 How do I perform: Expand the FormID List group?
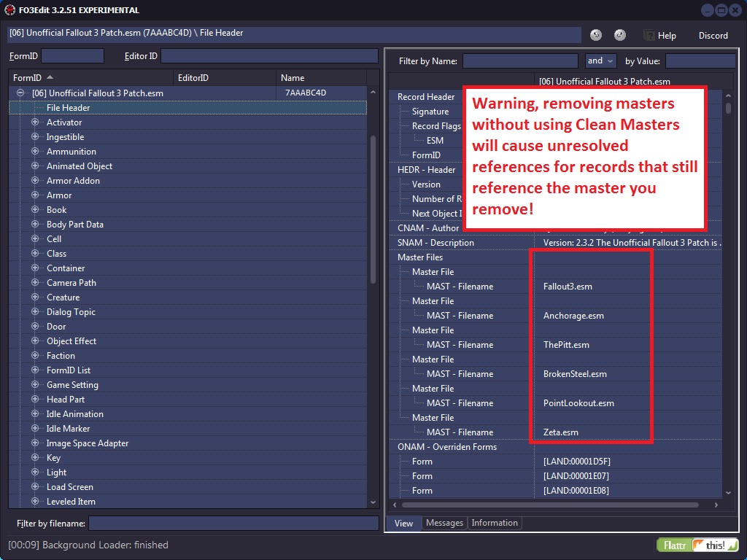35,370
